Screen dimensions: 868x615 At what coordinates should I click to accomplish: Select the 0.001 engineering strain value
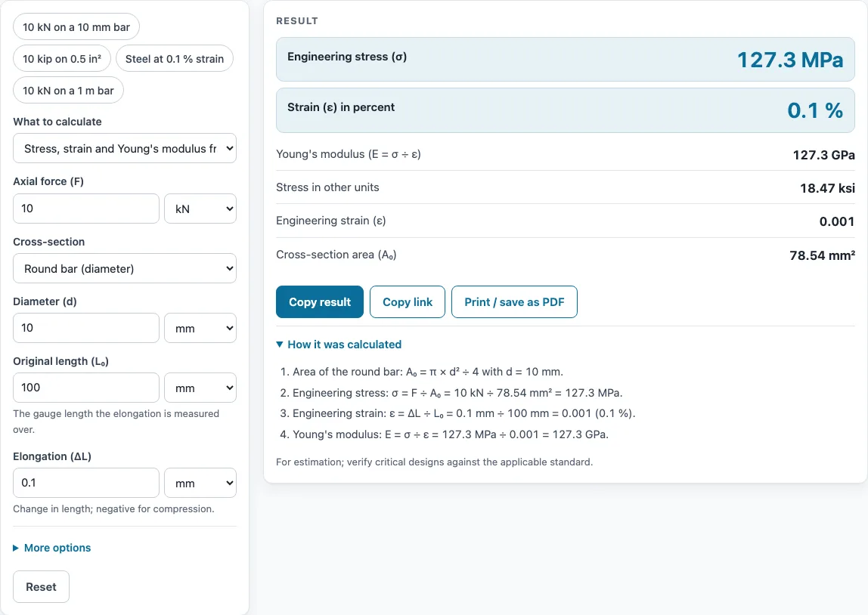(837, 221)
